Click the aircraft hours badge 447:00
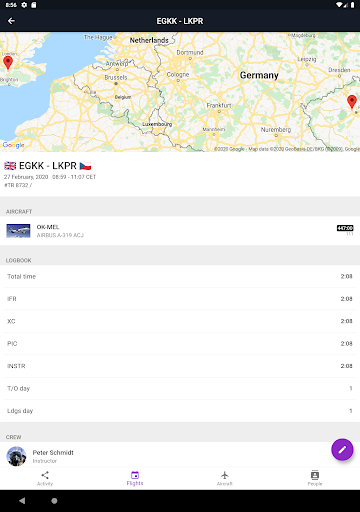The height and width of the screenshot is (512, 360). [345, 228]
